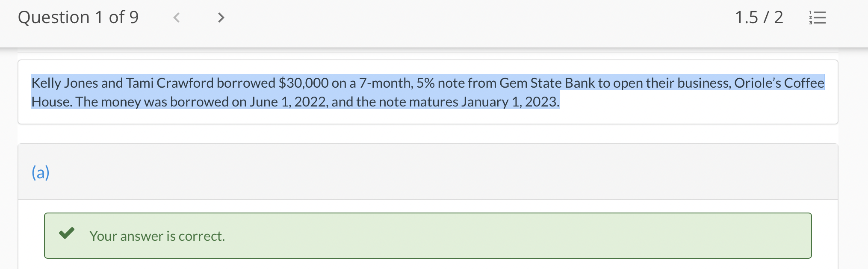The height and width of the screenshot is (269, 868).
Task: Open the question navigation menu at top right
Action: (817, 17)
